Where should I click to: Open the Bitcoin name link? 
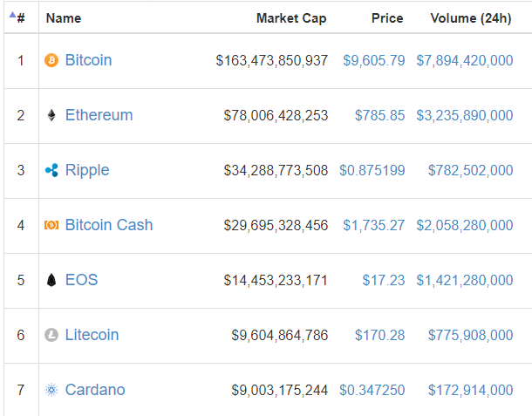[x=88, y=60]
